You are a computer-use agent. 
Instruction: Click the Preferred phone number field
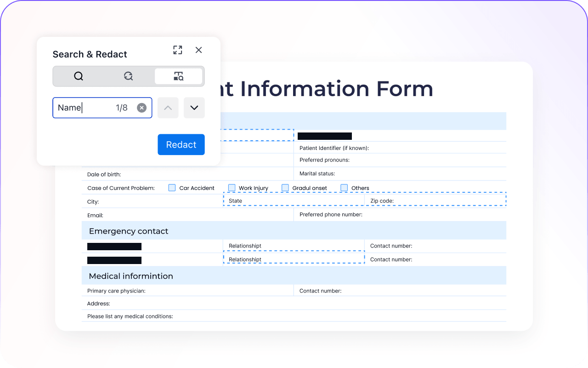click(x=400, y=215)
